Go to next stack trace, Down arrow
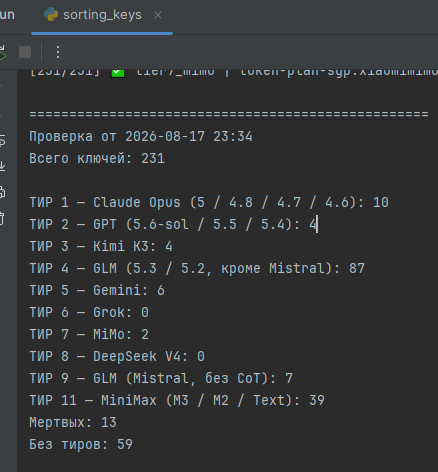This screenshot has width=438, height=472. pos(1,117)
